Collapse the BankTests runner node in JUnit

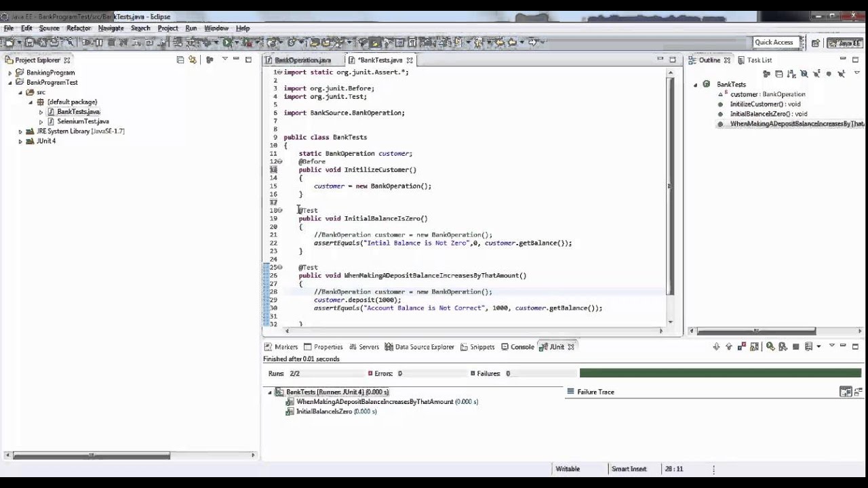(x=269, y=392)
